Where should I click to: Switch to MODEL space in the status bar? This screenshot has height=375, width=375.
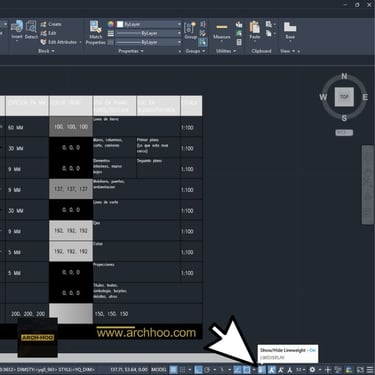[x=159, y=369]
